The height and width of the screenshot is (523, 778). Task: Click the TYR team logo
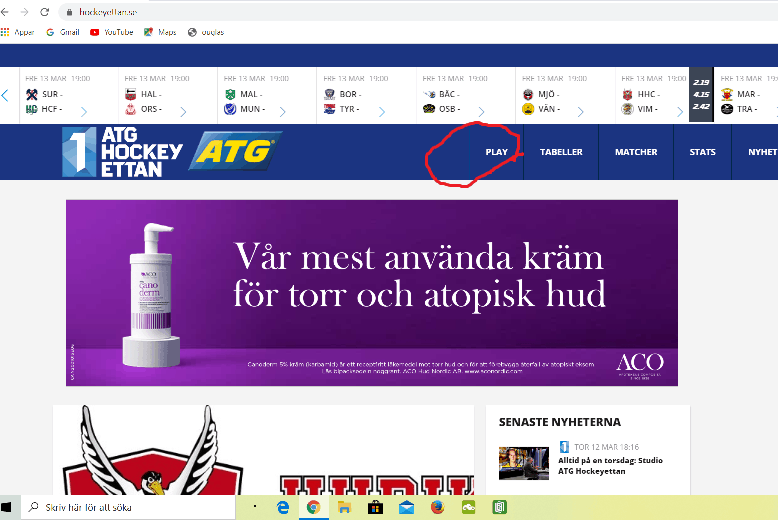[329, 109]
